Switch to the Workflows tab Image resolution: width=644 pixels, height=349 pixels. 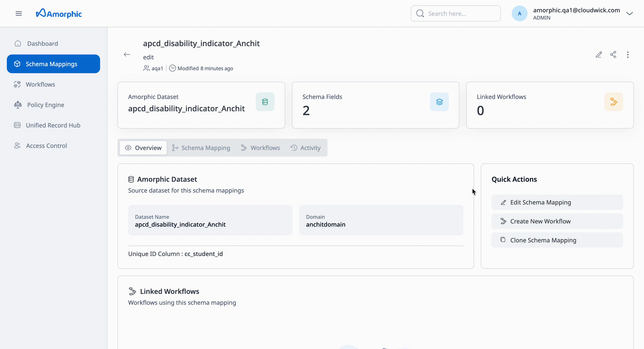tap(260, 147)
